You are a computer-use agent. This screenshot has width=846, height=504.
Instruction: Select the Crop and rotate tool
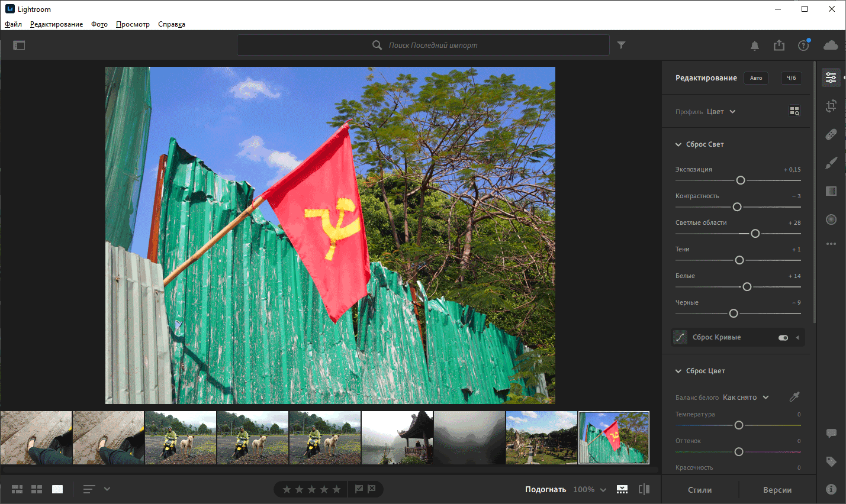(x=831, y=106)
